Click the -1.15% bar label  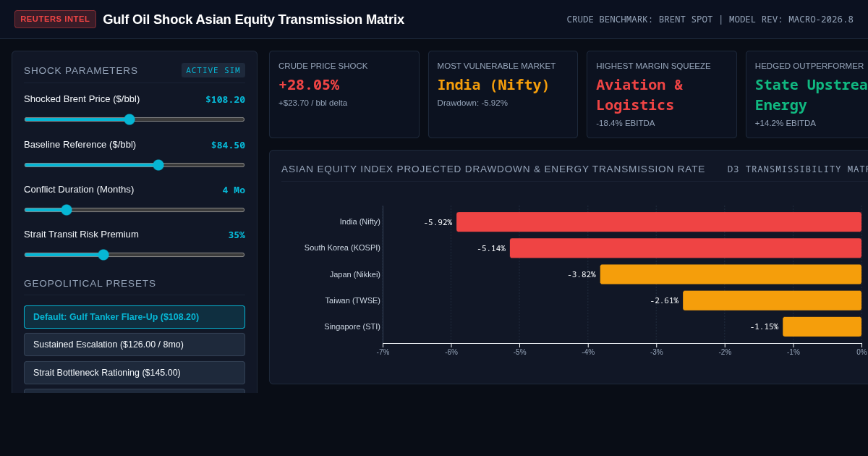(x=764, y=326)
